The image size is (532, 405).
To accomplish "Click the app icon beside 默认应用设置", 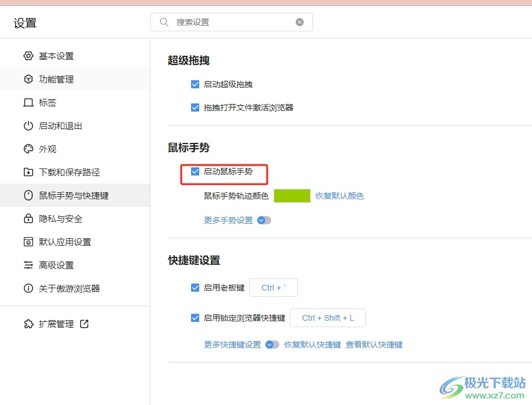I will point(28,242).
